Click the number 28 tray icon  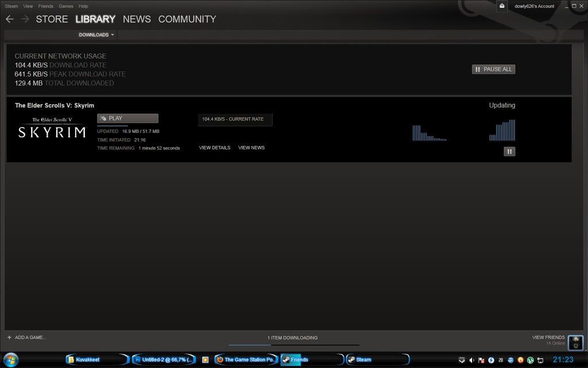tap(501, 360)
